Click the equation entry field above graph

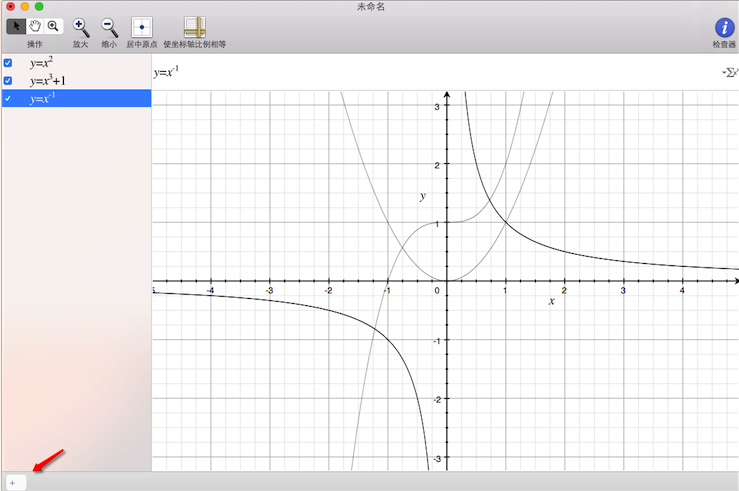(430, 72)
